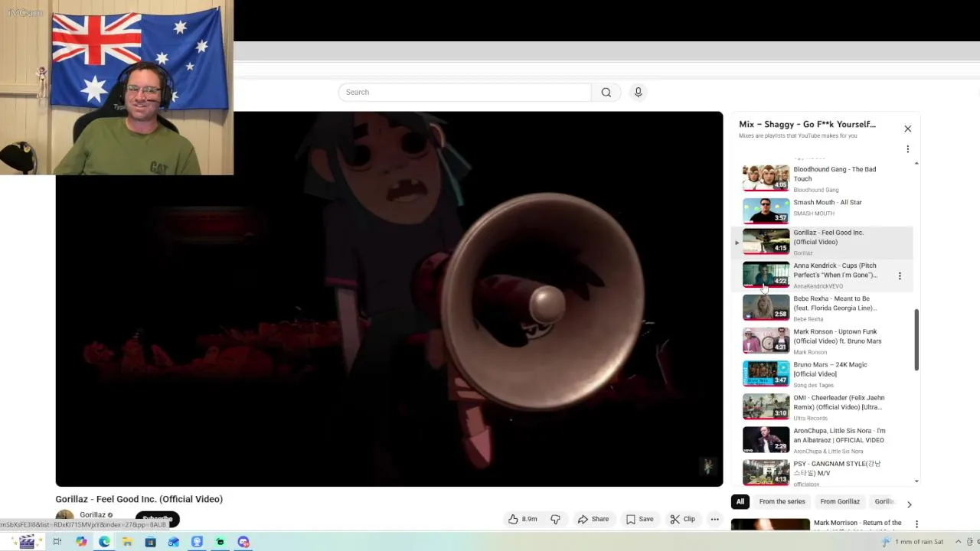Image resolution: width=980 pixels, height=551 pixels.
Task: Open 'Smash Mouth - All Star' title
Action: [x=828, y=203]
